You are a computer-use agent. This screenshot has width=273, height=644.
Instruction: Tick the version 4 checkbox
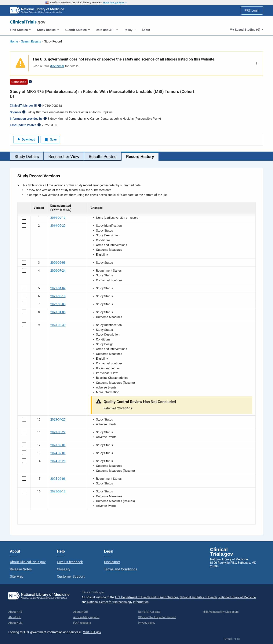(24, 270)
